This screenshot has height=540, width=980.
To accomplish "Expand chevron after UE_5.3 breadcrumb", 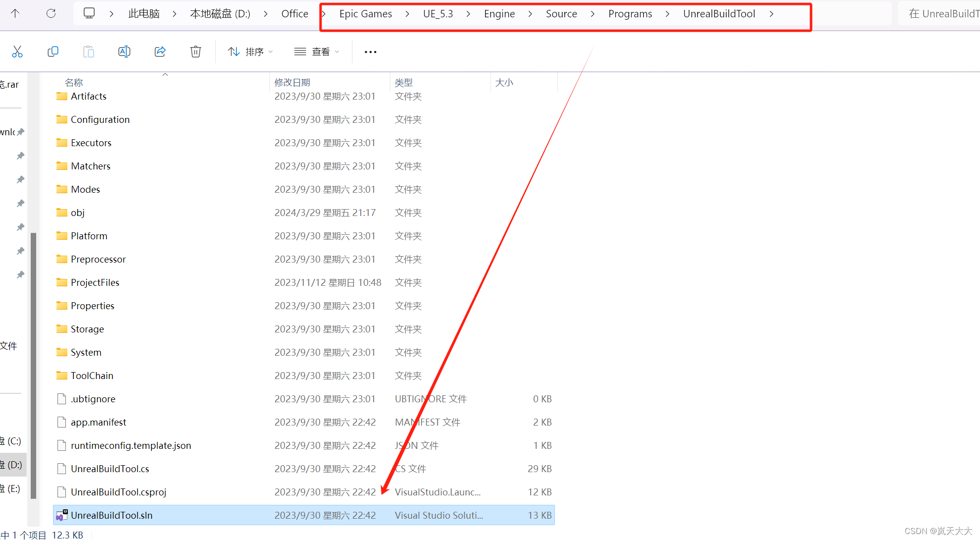I will click(x=468, y=14).
